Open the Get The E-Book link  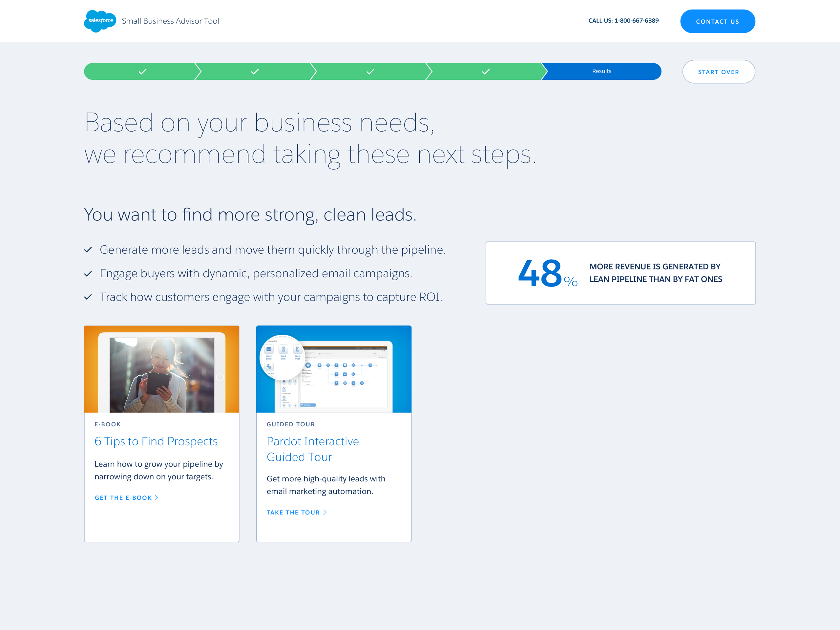tap(123, 497)
